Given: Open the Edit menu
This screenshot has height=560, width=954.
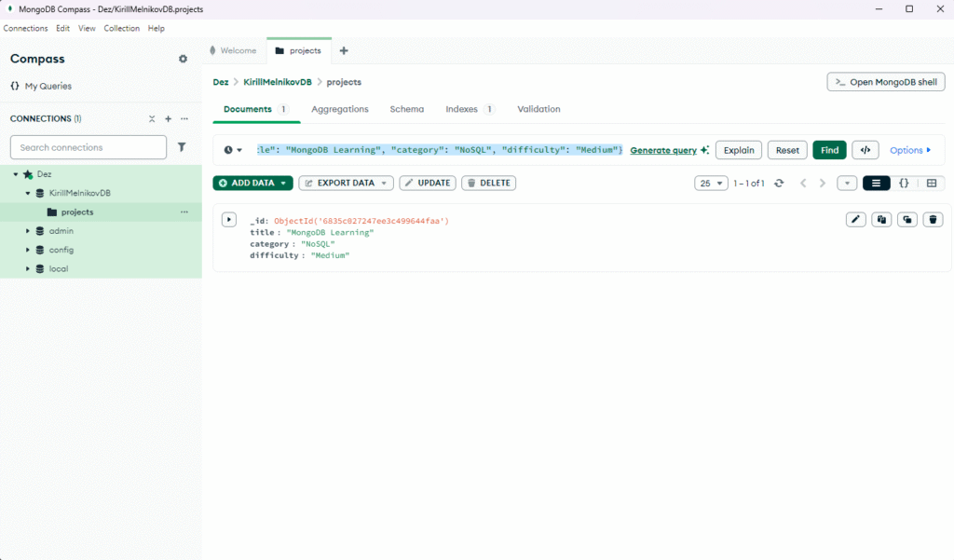Looking at the screenshot, I should coord(62,28).
